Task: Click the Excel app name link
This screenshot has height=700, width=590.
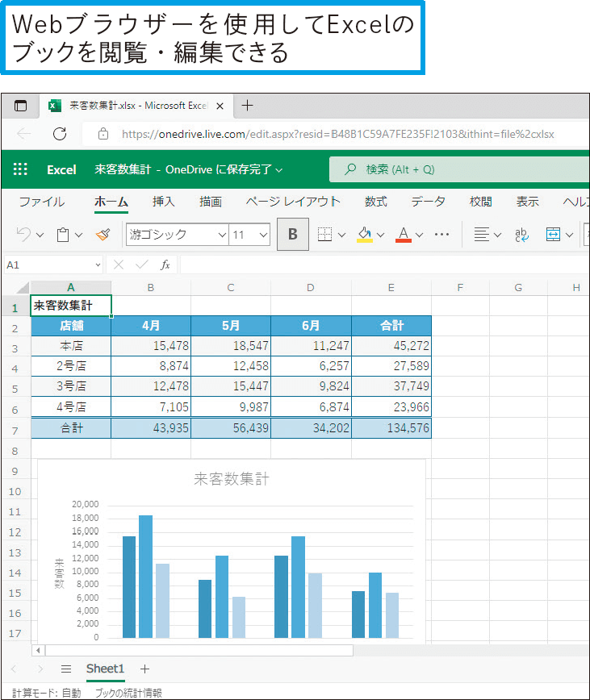Action: point(61,169)
